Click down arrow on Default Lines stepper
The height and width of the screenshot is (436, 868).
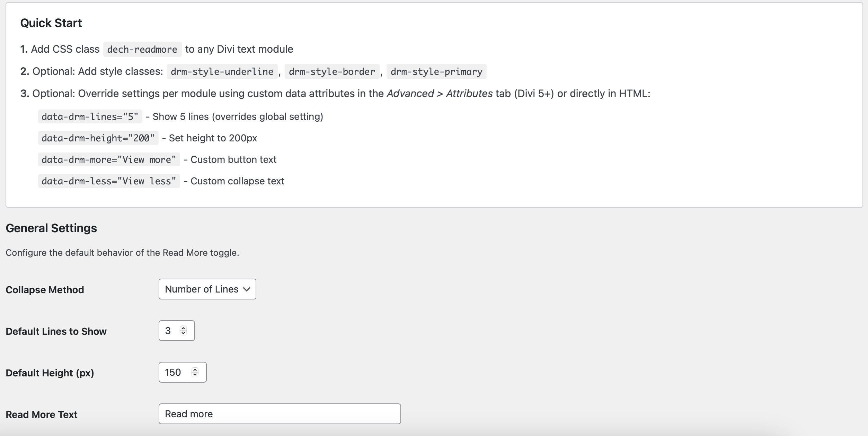[183, 333]
